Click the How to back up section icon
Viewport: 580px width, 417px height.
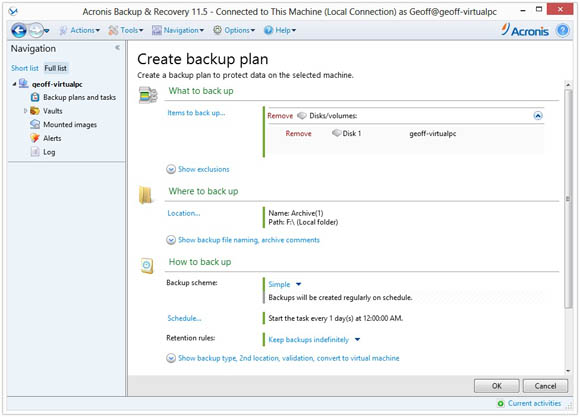[x=147, y=266]
